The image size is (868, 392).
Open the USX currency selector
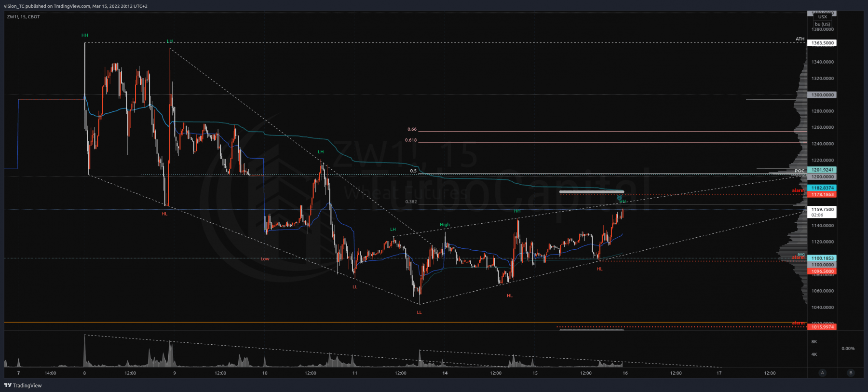823,17
